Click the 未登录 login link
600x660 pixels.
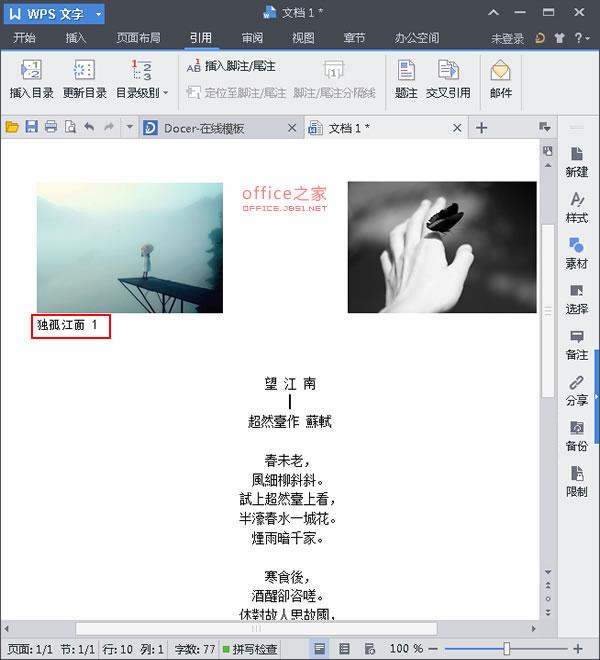507,39
